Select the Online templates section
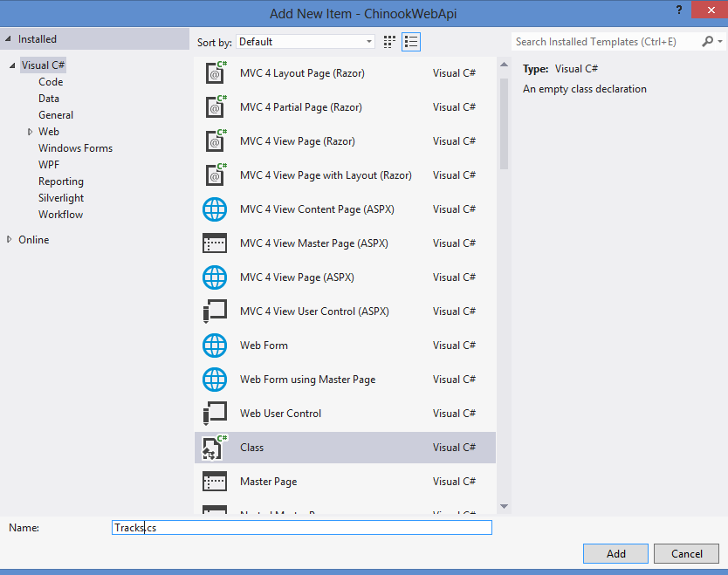This screenshot has height=575, width=728. point(34,239)
